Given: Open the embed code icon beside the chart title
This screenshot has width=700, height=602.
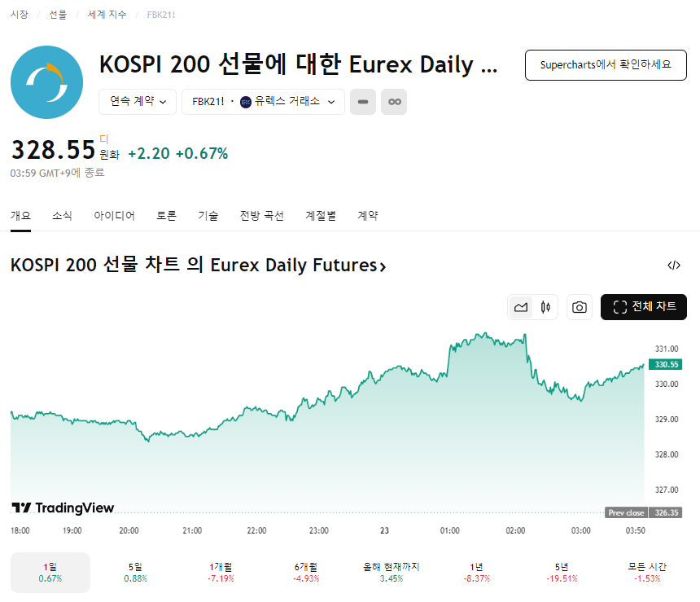Looking at the screenshot, I should [674, 265].
